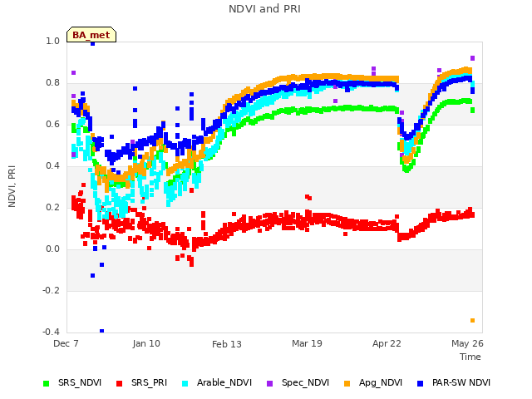
Task: Click the Time x-axis title
Action: pyautogui.click(x=470, y=357)
